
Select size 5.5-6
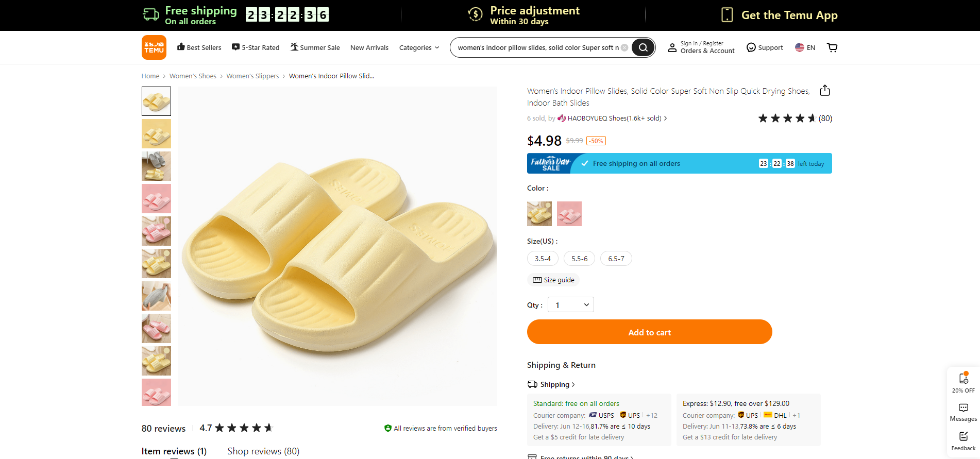pos(579,259)
